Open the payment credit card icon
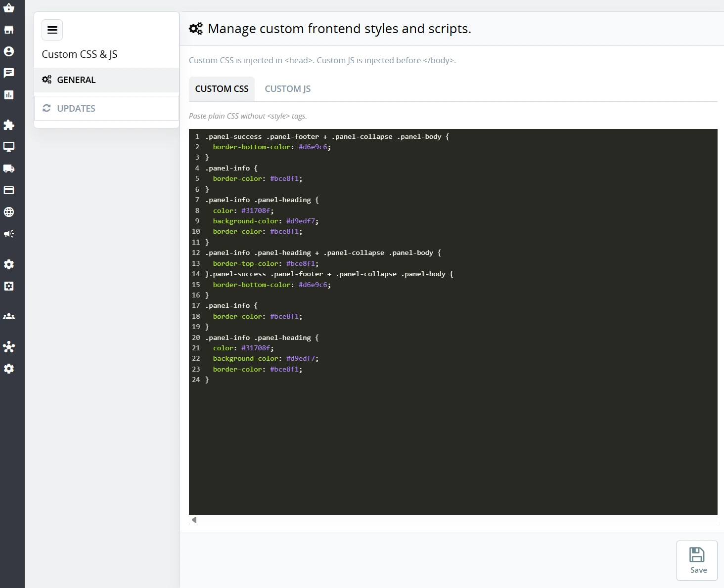The height and width of the screenshot is (588, 724). 9,190
